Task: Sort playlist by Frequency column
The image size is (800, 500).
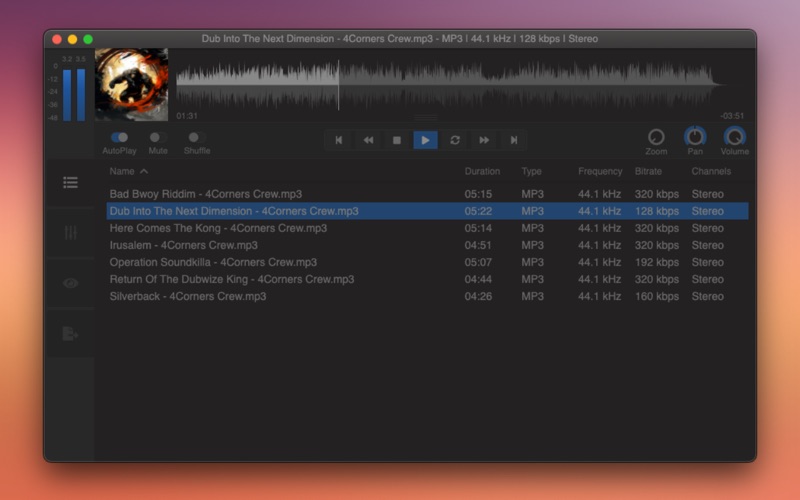Action: tap(600, 171)
